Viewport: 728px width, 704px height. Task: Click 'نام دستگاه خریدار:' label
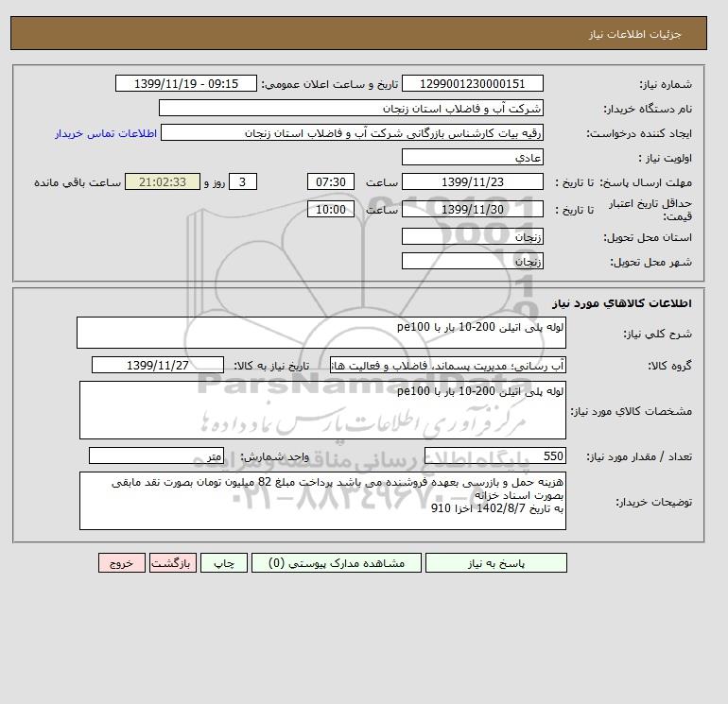tap(648, 109)
